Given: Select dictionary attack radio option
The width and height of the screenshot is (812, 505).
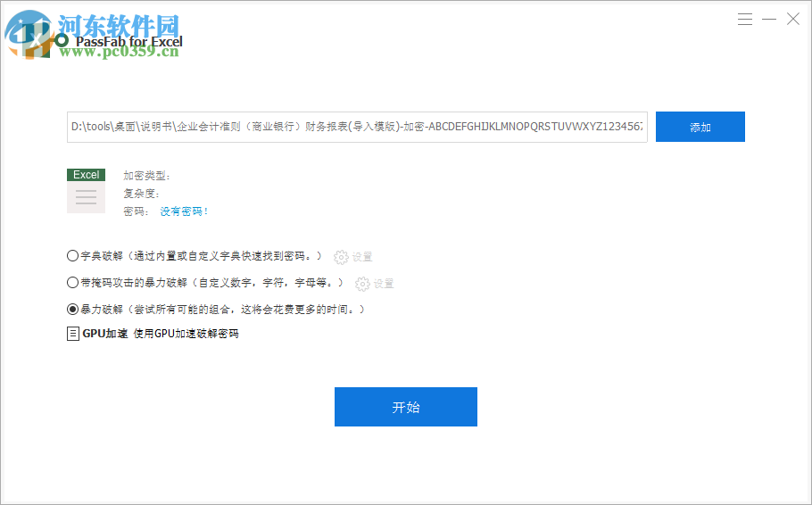Looking at the screenshot, I should point(72,256).
